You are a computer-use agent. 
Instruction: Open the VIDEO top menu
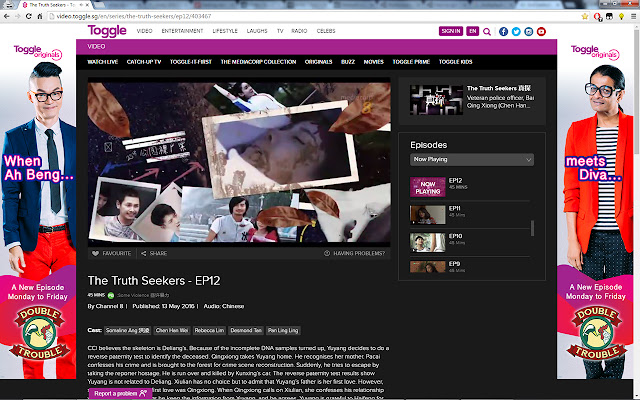coord(144,31)
